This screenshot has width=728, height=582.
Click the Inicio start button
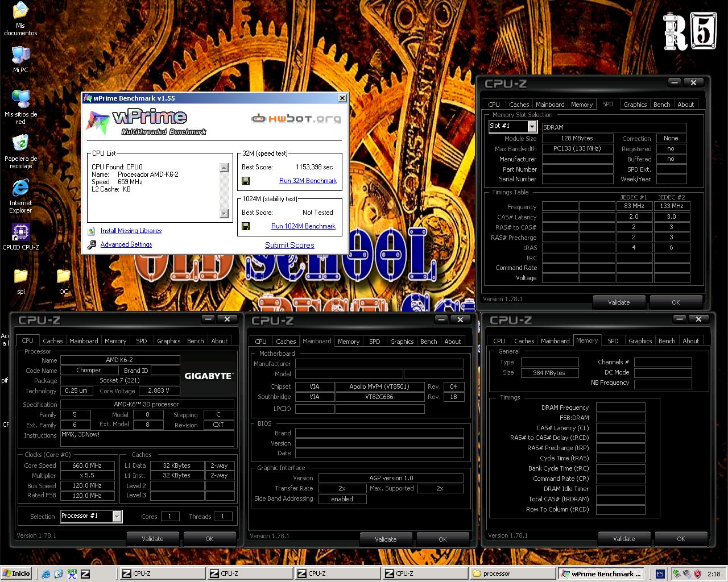(x=16, y=573)
